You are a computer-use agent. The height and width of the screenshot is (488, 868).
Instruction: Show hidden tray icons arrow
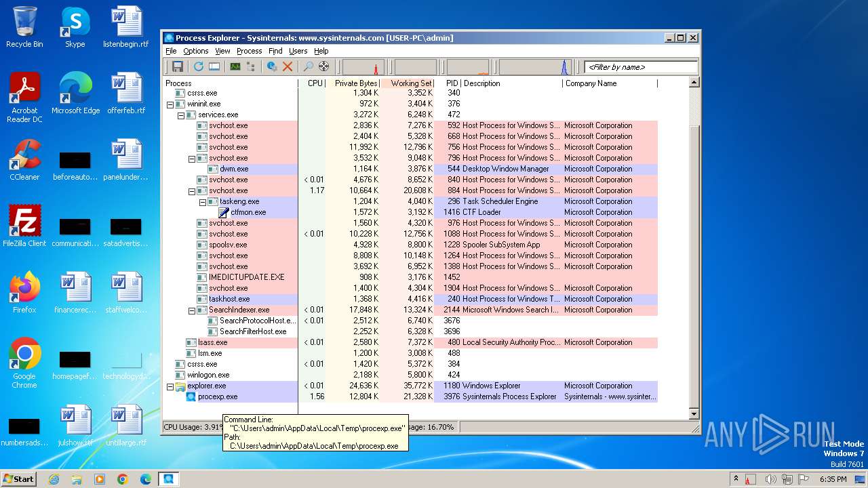(736, 479)
